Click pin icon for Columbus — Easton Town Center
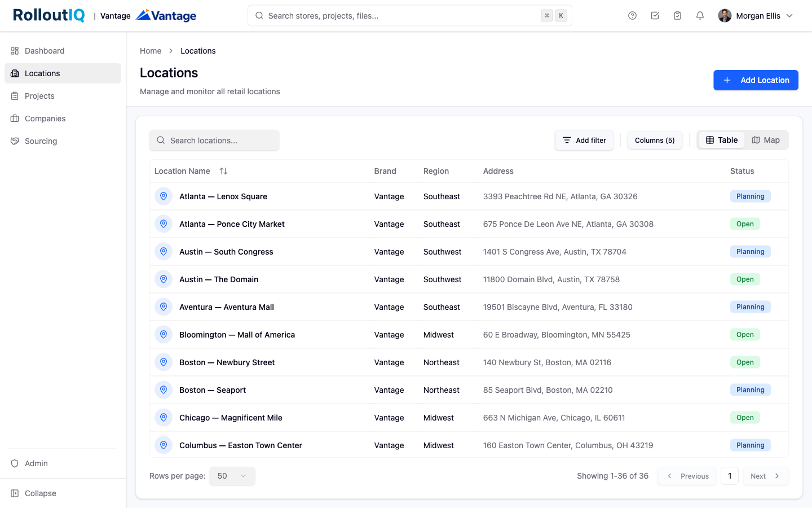The width and height of the screenshot is (812, 508). click(164, 445)
